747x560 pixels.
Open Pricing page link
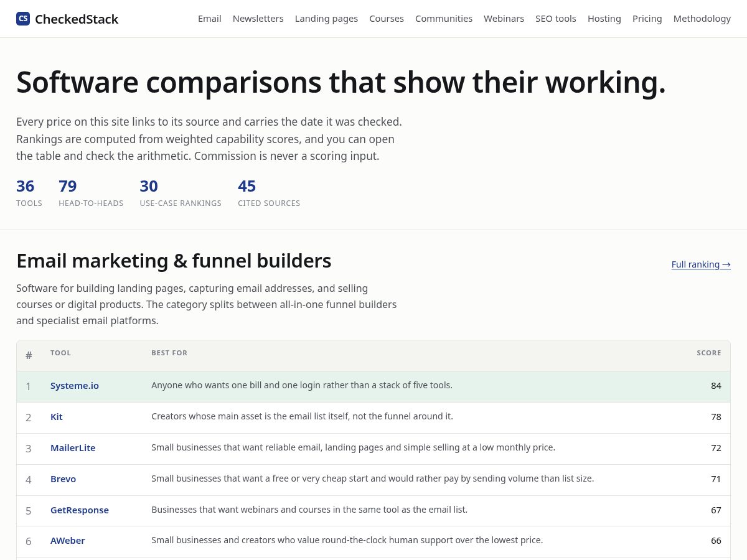[647, 19]
